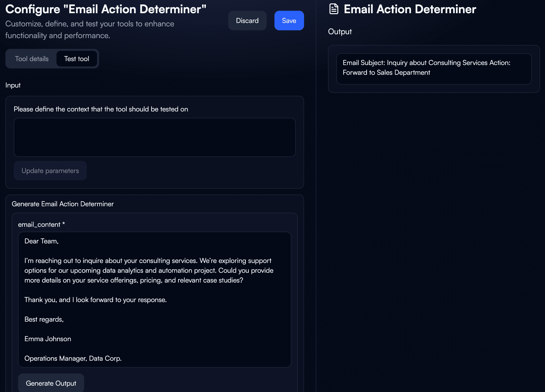Click the Configure "Email Action Determiner" title

106,9
